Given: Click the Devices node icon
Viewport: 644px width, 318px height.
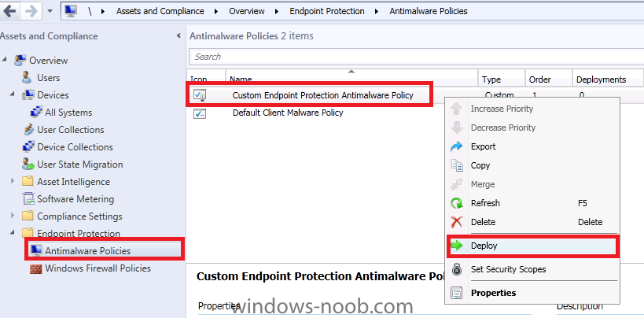Looking at the screenshot, I should (28, 94).
